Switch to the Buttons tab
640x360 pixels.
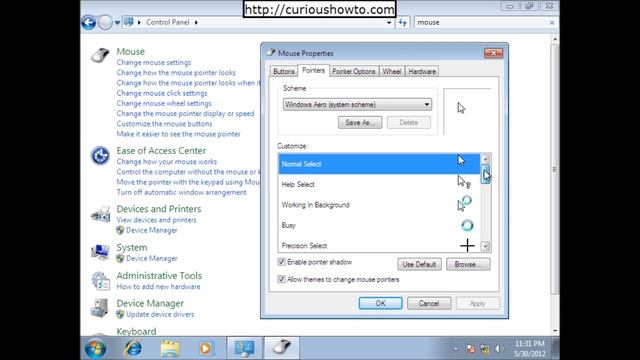pyautogui.click(x=284, y=71)
